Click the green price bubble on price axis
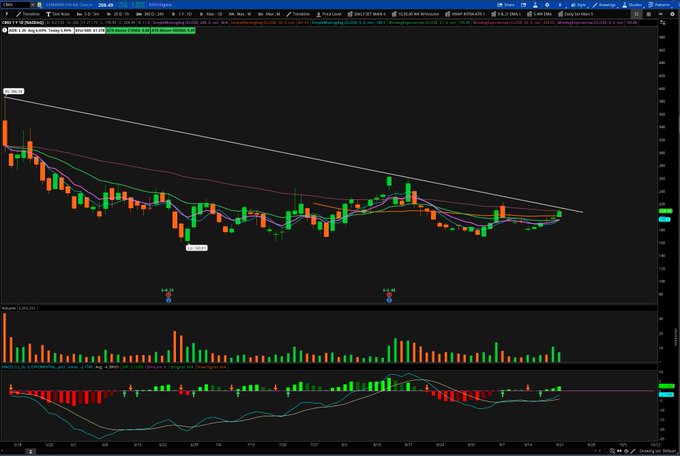This screenshot has width=680, height=456. [665, 211]
